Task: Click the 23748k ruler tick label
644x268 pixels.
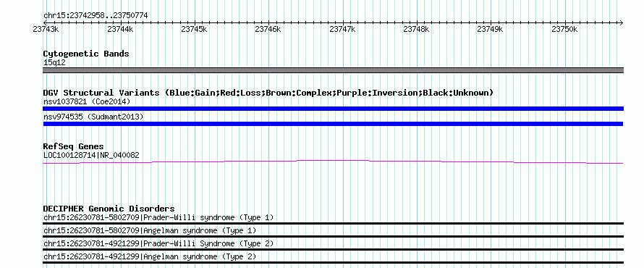Action: coord(417,29)
